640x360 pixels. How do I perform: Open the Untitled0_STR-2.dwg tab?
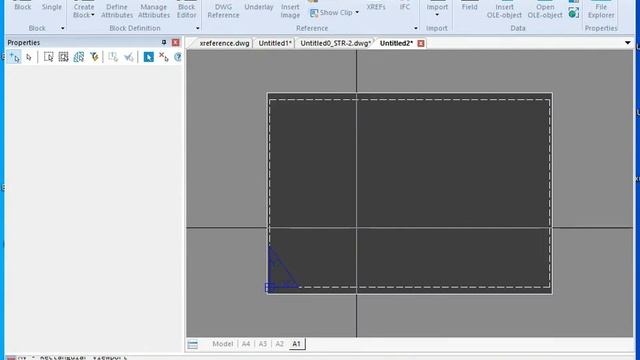(x=336, y=43)
